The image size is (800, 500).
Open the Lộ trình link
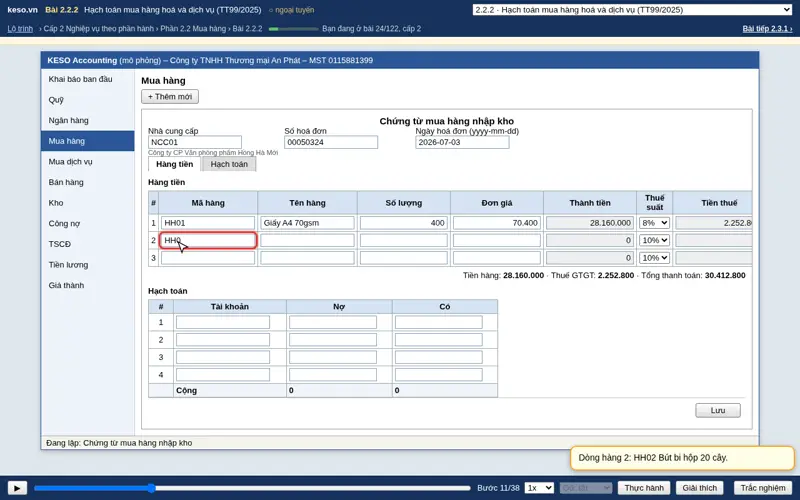pyautogui.click(x=20, y=29)
